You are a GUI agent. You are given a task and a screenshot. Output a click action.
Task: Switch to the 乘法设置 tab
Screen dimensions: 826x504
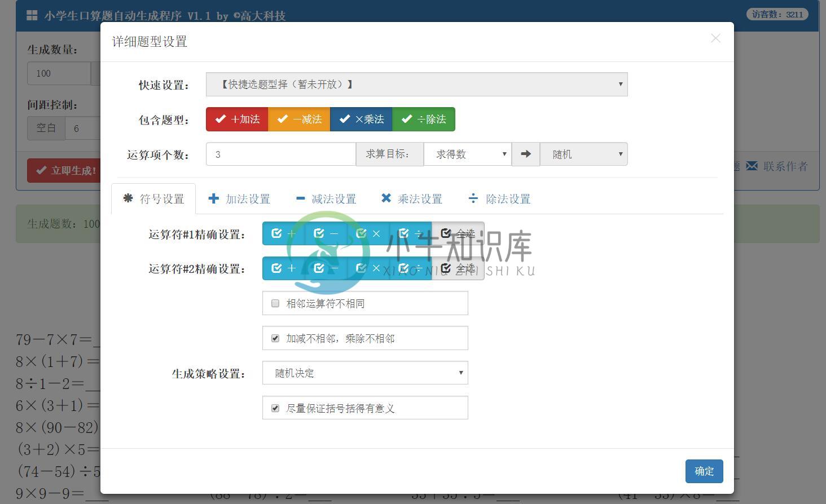tap(411, 199)
